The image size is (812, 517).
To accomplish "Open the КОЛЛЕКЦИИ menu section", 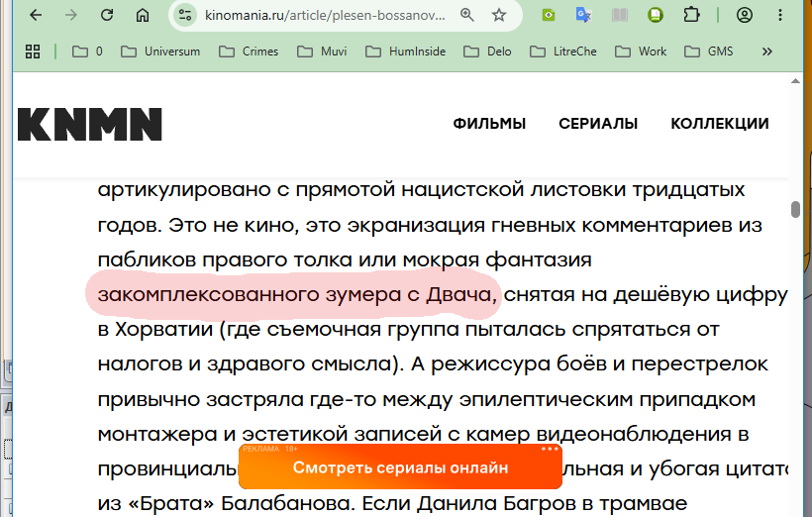I will pos(720,124).
